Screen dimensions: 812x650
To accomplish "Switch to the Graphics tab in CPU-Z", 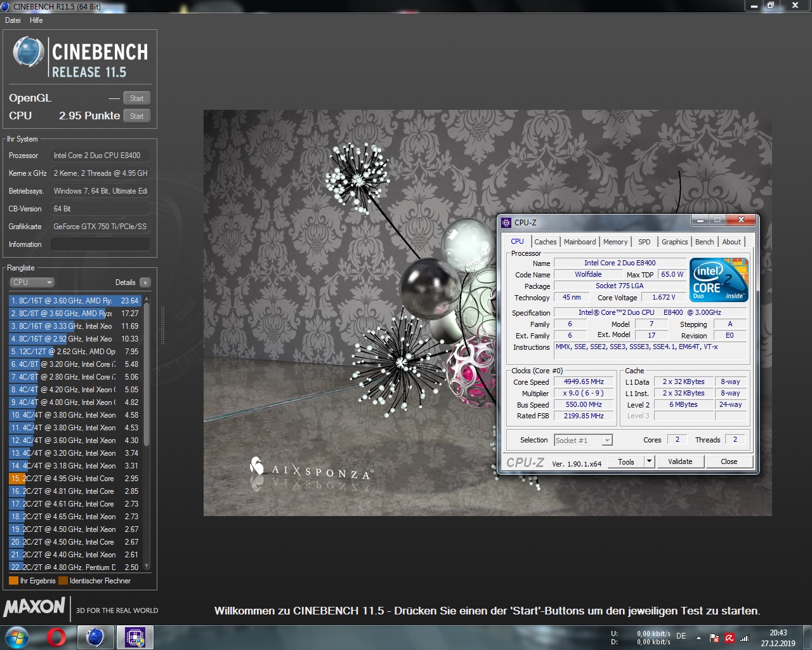I will (674, 242).
